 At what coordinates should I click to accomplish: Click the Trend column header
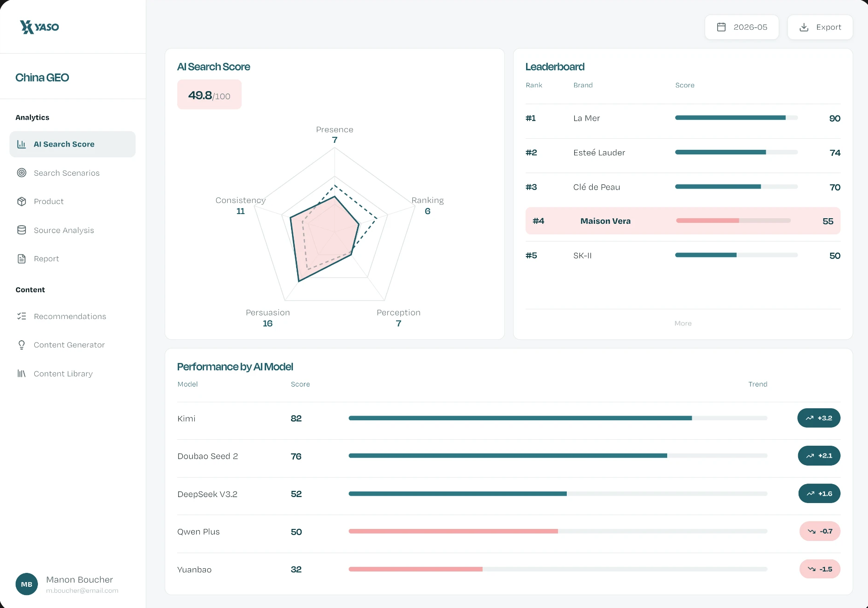tap(758, 384)
